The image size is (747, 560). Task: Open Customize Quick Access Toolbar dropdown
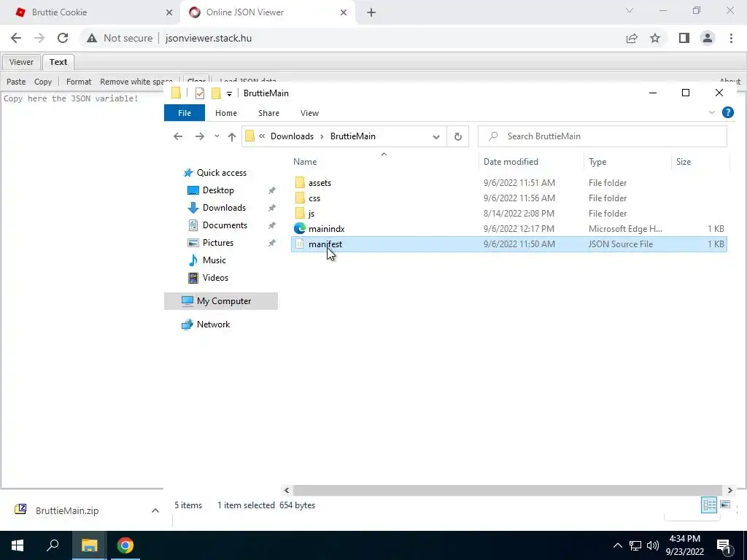(x=229, y=94)
